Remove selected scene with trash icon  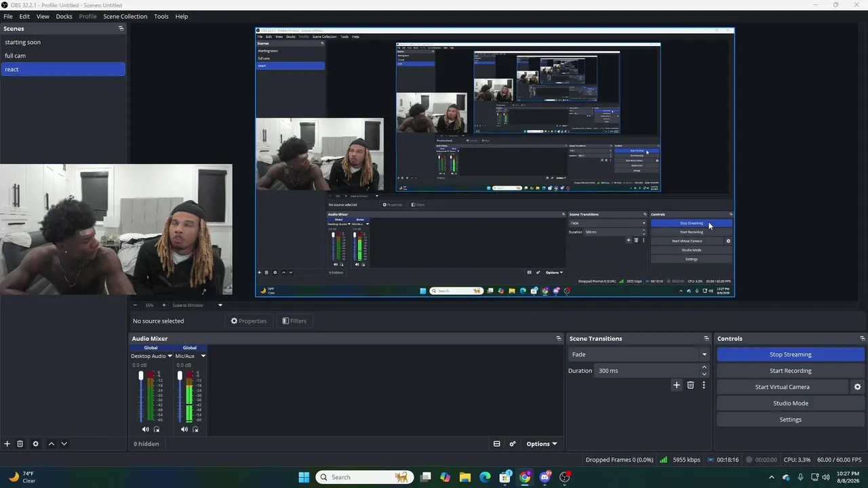tap(20, 444)
